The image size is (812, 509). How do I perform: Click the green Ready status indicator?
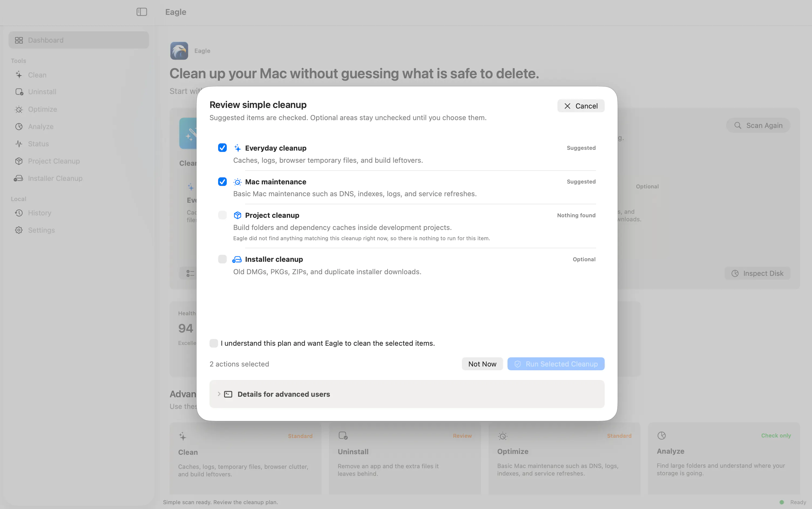tap(781, 502)
